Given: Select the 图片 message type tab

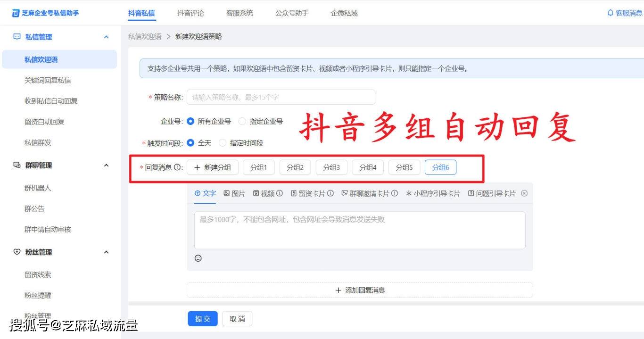Looking at the screenshot, I should (234, 193).
